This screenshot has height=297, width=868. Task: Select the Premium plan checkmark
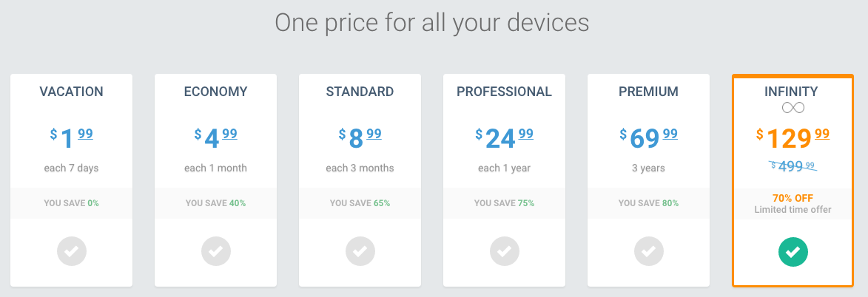[x=649, y=252]
